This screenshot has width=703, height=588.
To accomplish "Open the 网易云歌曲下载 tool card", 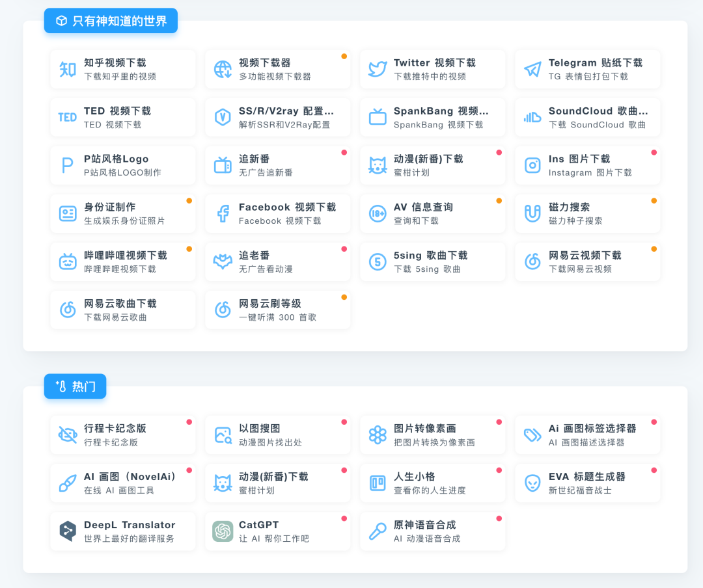I will pyautogui.click(x=123, y=310).
